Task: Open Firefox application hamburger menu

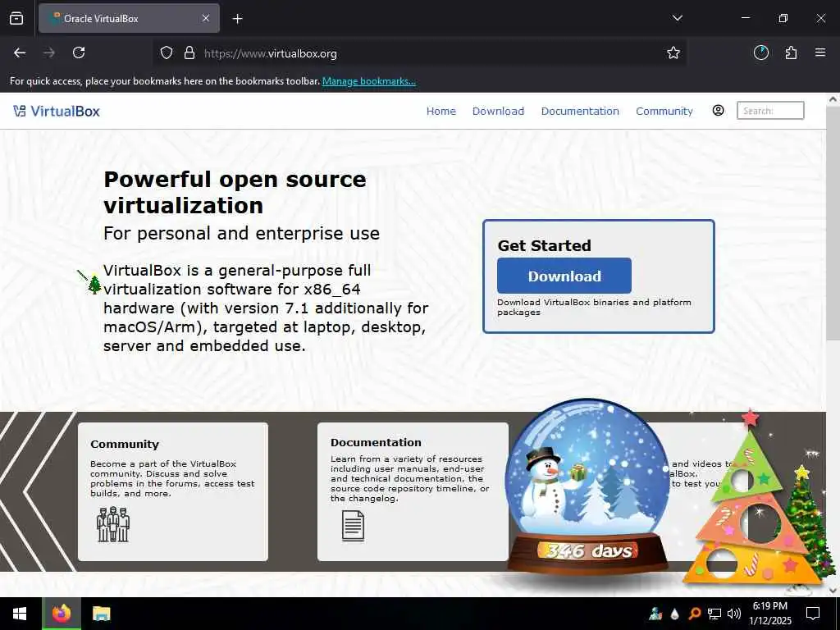Action: (x=820, y=52)
